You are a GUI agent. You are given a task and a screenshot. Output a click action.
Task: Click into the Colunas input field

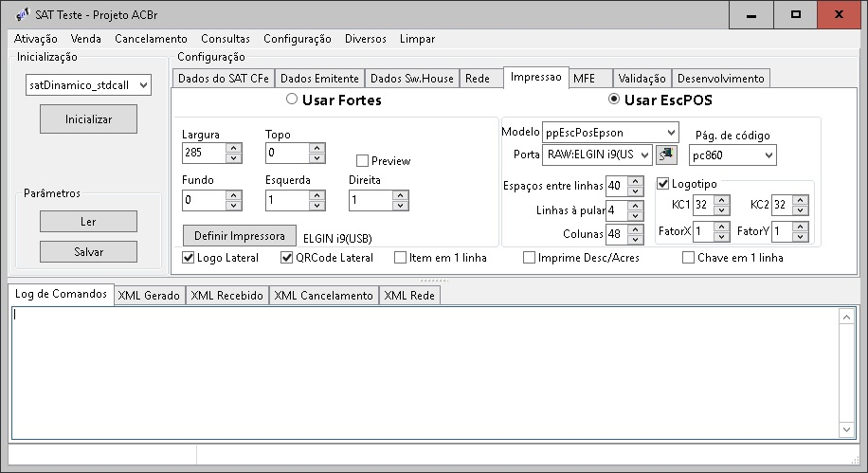[617, 234]
